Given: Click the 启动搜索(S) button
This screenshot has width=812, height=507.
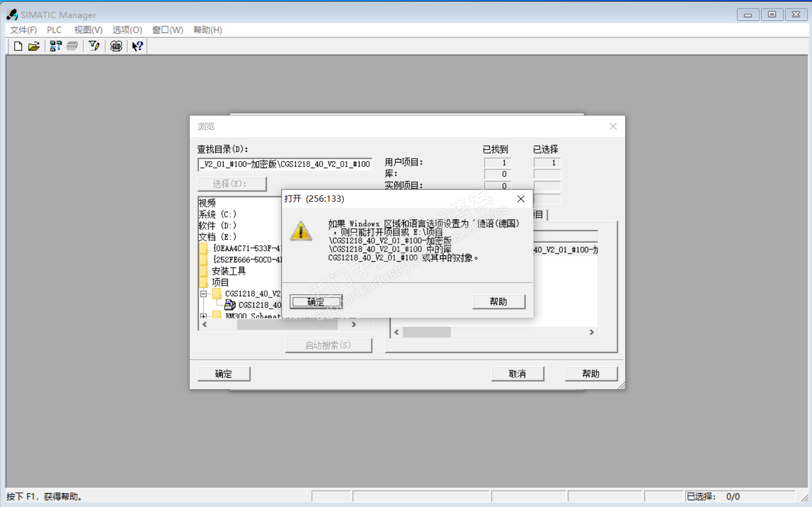Looking at the screenshot, I should (328, 346).
